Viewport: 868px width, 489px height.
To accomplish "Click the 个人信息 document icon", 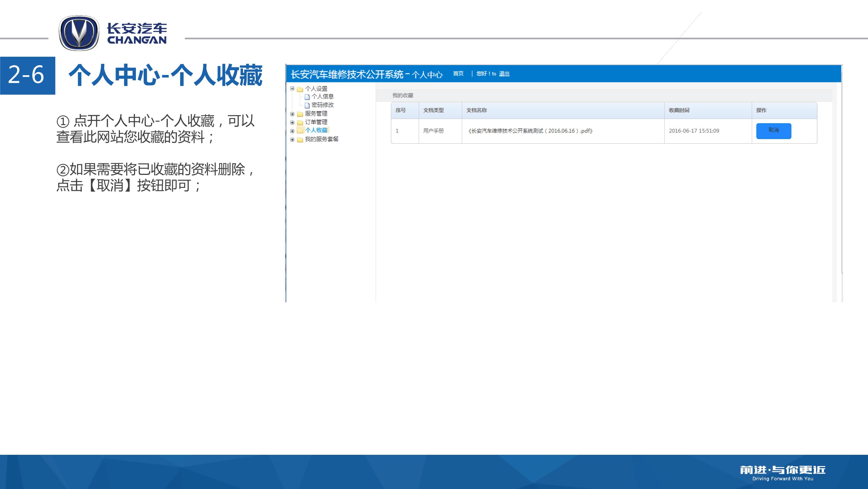I will [307, 97].
